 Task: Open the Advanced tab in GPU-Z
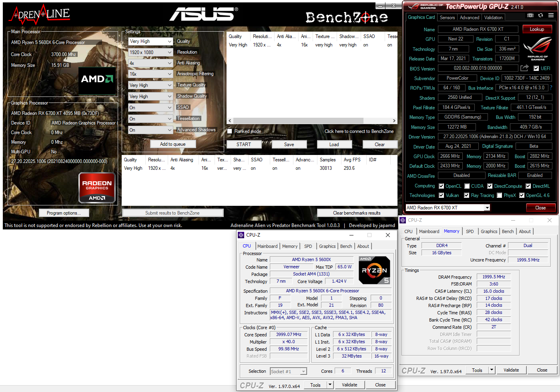[x=470, y=18]
